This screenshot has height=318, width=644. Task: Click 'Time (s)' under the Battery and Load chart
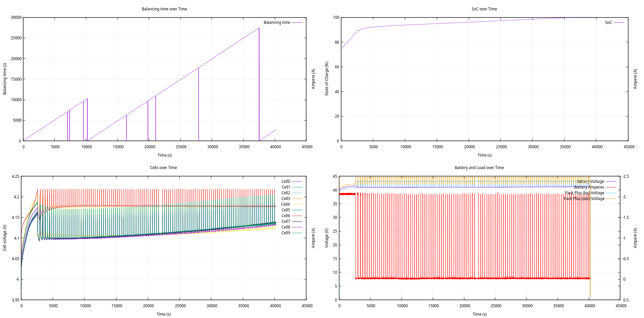tap(480, 314)
